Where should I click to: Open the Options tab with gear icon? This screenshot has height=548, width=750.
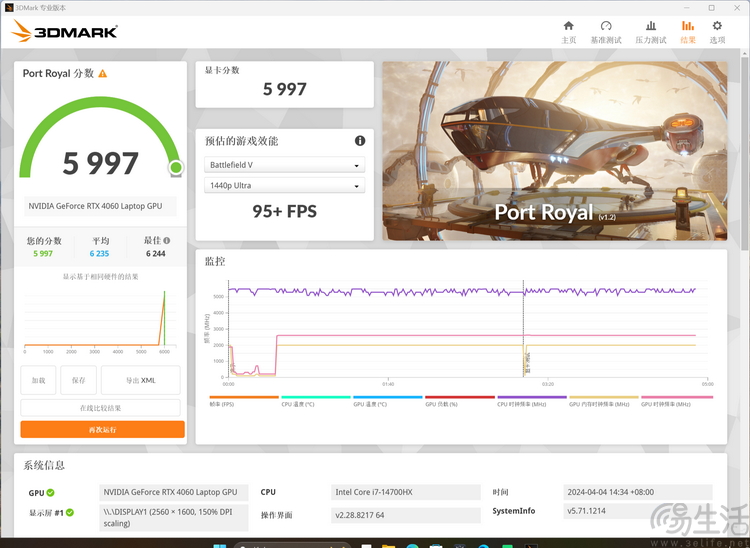[x=717, y=32]
